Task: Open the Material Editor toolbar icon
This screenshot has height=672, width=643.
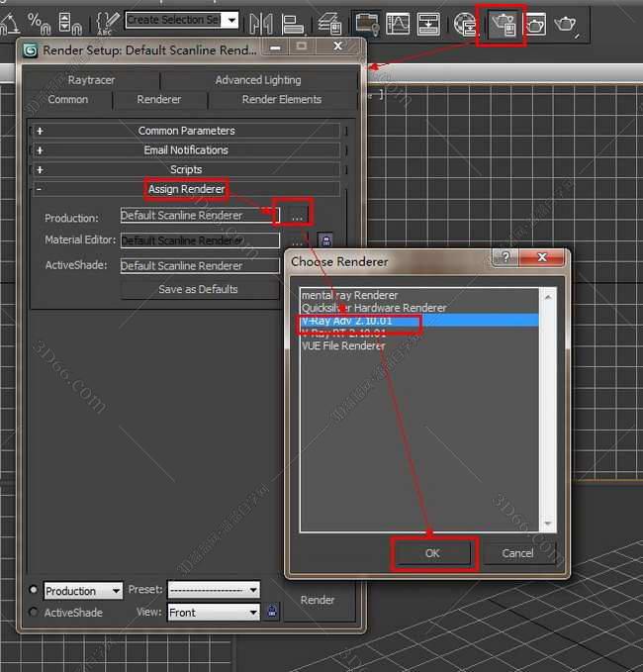Action: click(x=464, y=25)
